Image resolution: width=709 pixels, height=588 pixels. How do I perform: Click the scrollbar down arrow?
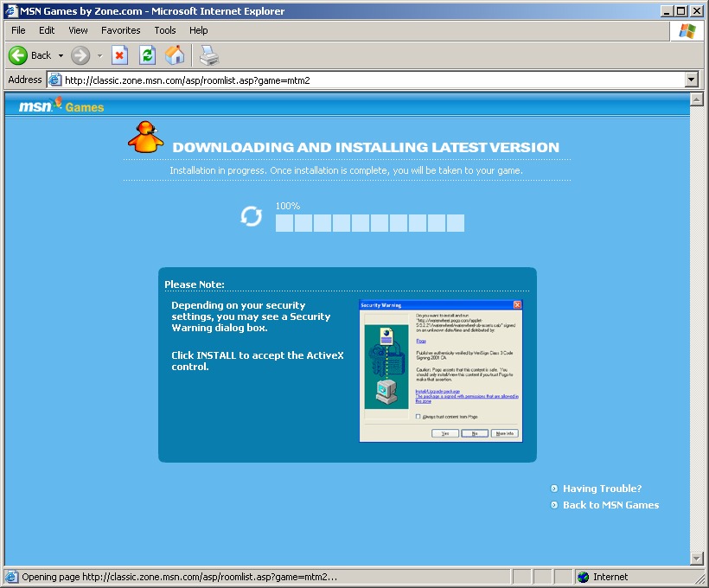pos(696,559)
